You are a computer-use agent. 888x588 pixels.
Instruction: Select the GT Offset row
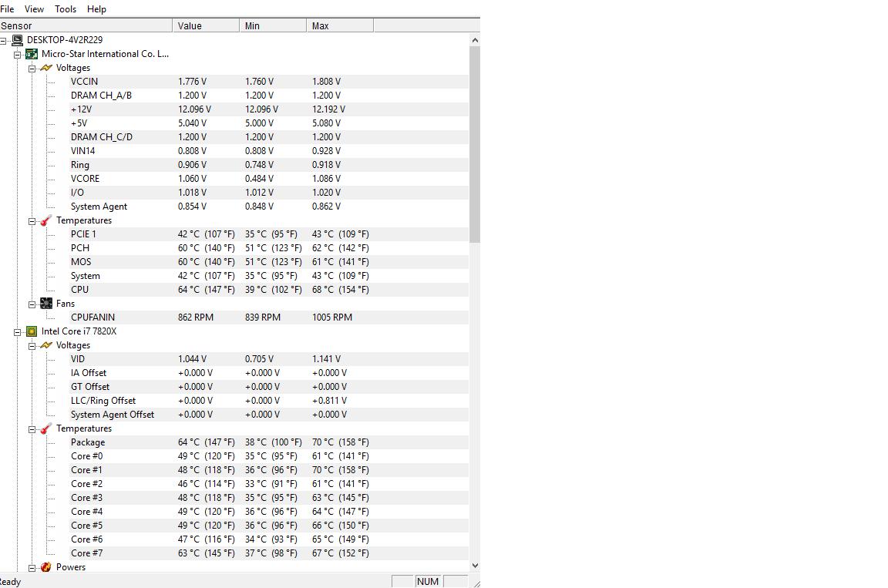pos(269,387)
